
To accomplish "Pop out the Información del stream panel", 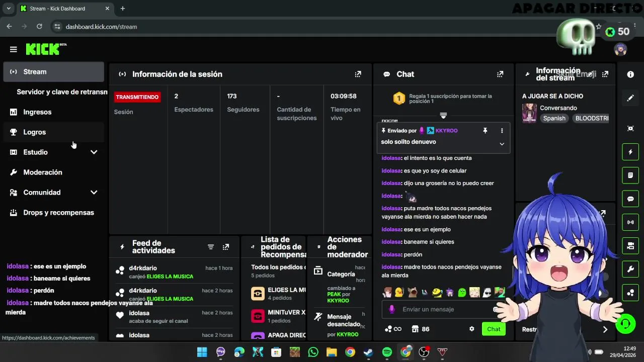I will coord(605,74).
